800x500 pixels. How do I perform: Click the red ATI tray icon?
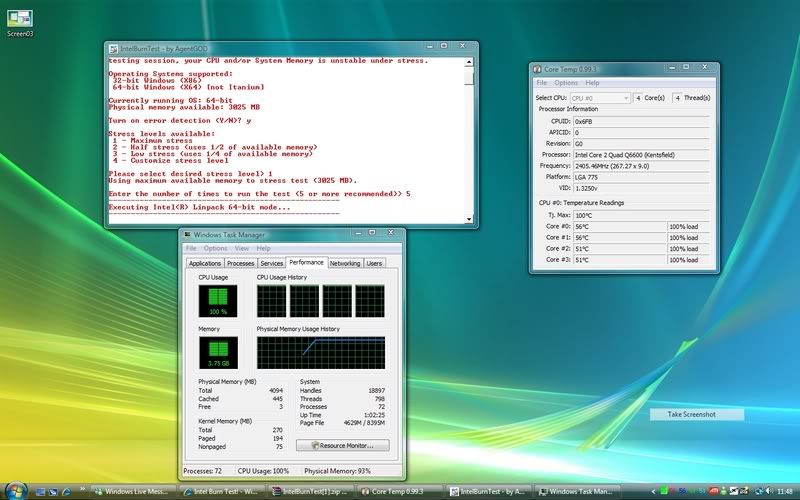(714, 491)
